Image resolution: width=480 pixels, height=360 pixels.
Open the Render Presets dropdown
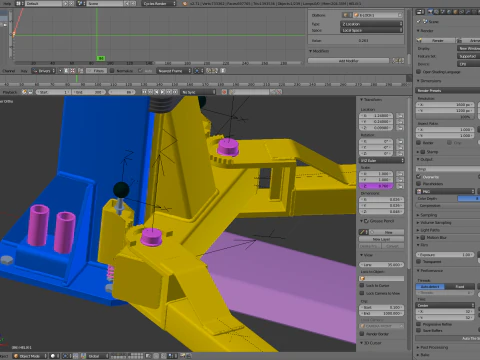(447, 91)
